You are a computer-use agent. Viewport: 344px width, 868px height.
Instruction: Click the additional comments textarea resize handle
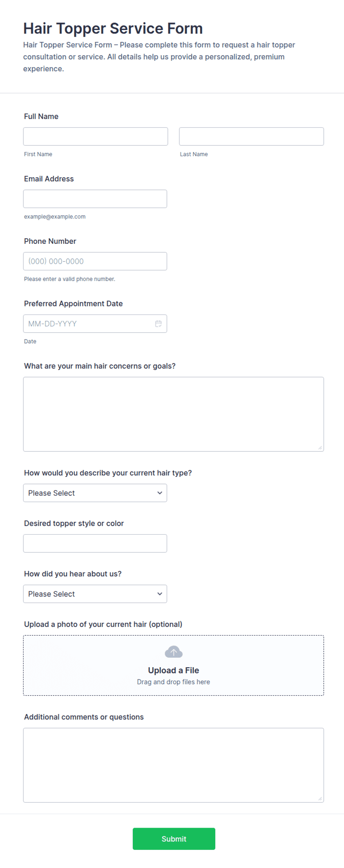320,798
